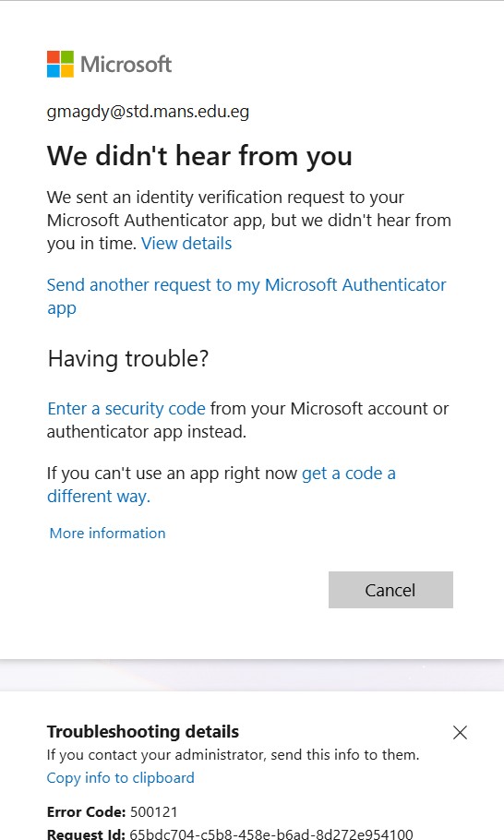Click the Request Id GUID value
504x840 pixels.
coord(271,834)
